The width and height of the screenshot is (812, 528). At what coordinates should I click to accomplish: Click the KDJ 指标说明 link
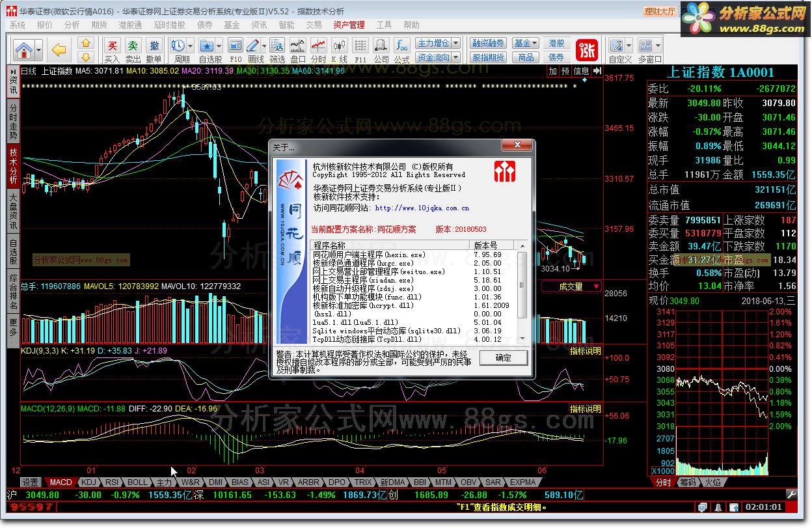click(x=586, y=351)
